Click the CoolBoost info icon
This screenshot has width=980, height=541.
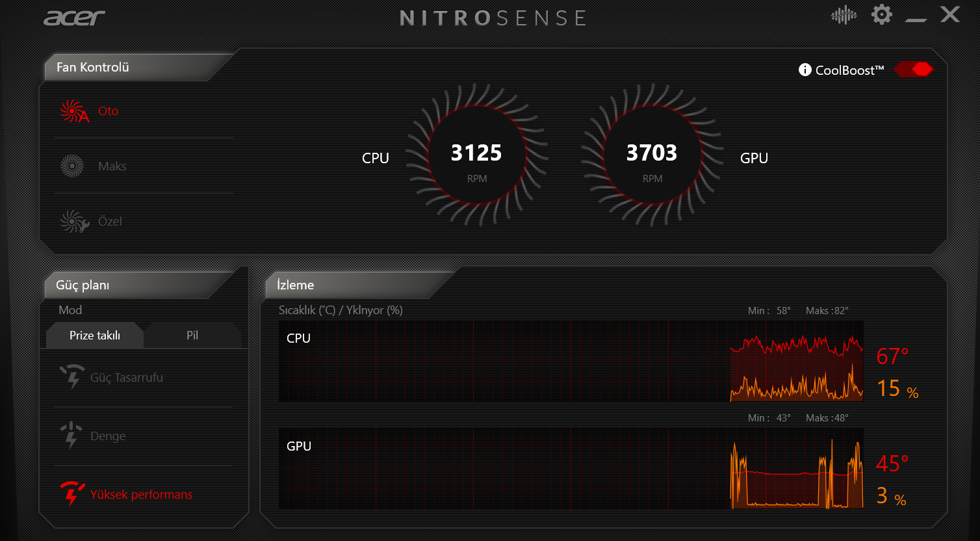pyautogui.click(x=805, y=70)
